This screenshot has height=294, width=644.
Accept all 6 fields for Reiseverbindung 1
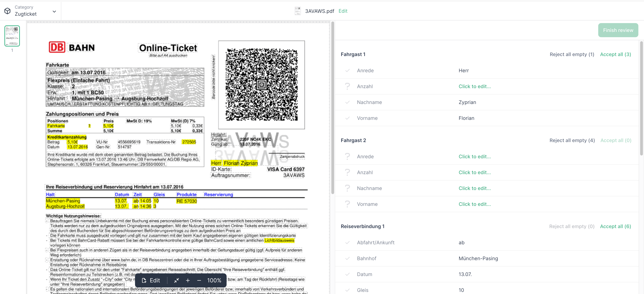tap(615, 226)
